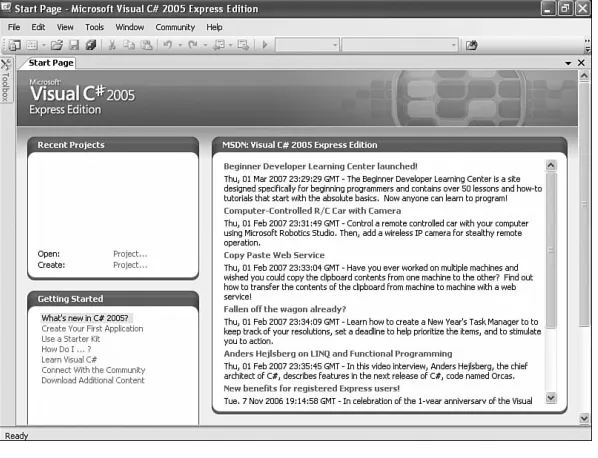Open the File menu
The height and width of the screenshot is (458, 598).
pyautogui.click(x=14, y=27)
